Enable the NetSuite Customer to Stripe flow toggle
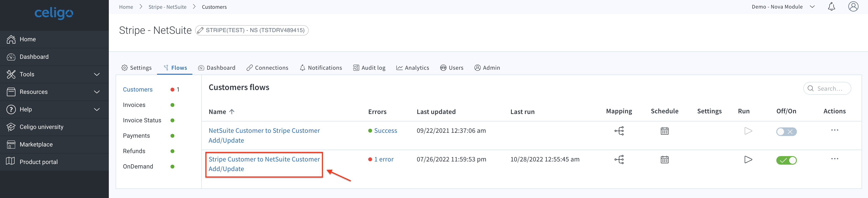 (786, 132)
